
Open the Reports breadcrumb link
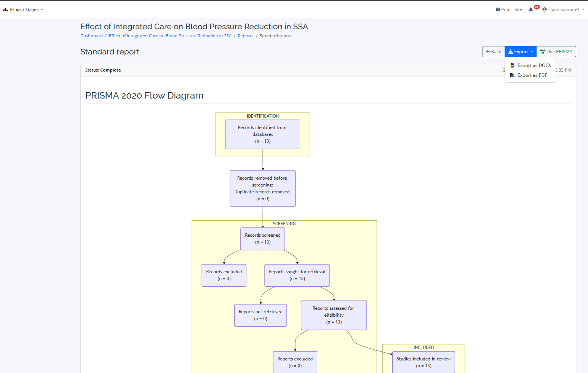tap(246, 36)
